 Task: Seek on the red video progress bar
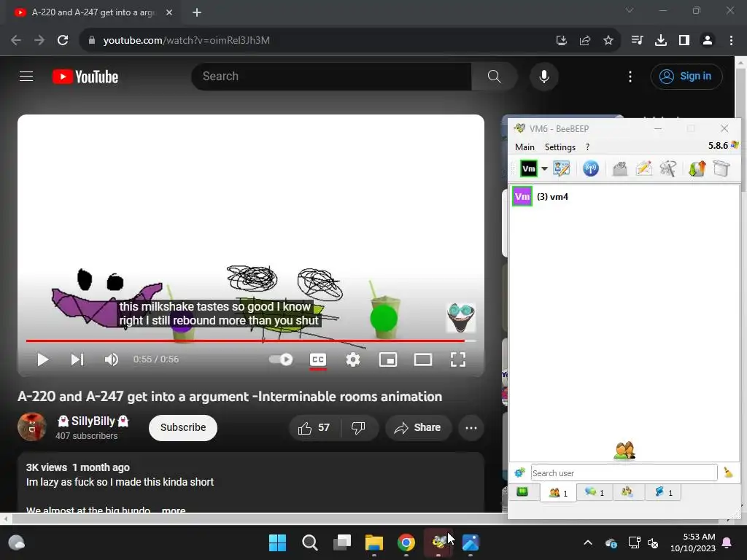click(251, 341)
